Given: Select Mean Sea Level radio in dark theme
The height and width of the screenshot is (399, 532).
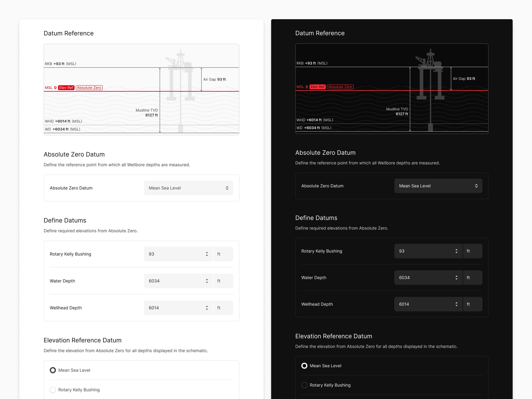Looking at the screenshot, I should (304, 366).
